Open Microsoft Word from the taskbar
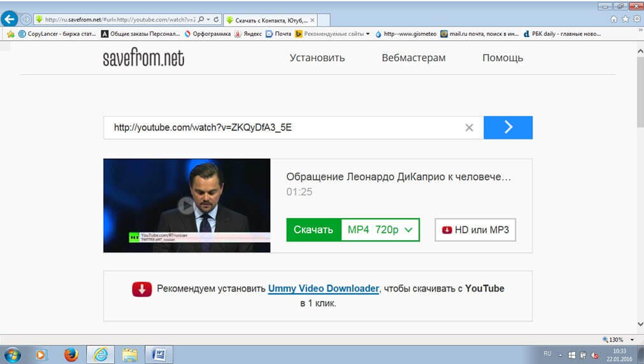The height and width of the screenshot is (364, 644). [x=159, y=354]
